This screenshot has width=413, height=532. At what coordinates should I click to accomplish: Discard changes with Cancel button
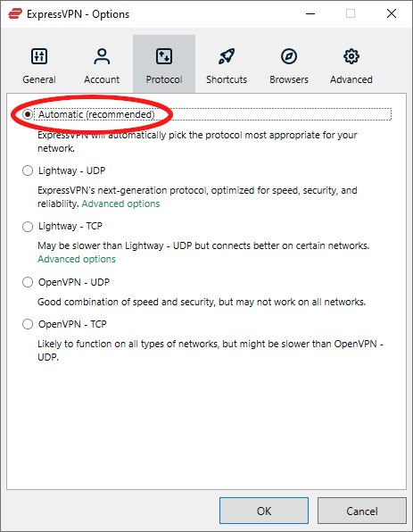pyautogui.click(x=362, y=511)
